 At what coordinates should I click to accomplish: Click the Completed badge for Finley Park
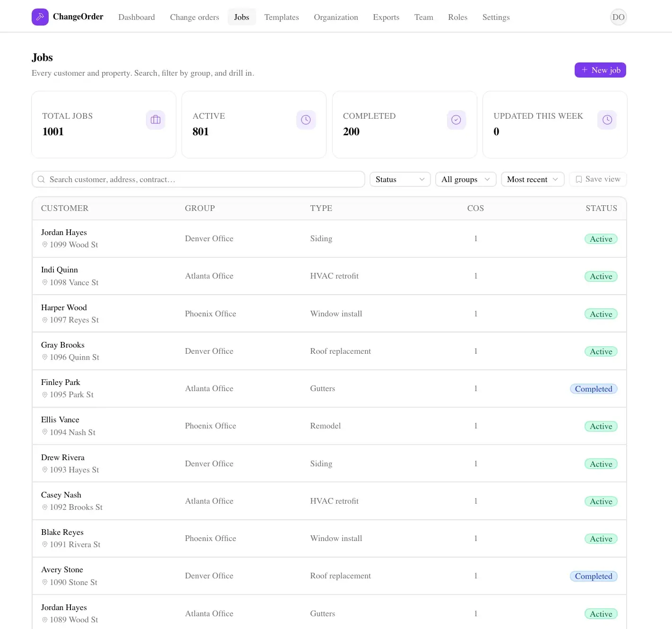click(x=594, y=389)
